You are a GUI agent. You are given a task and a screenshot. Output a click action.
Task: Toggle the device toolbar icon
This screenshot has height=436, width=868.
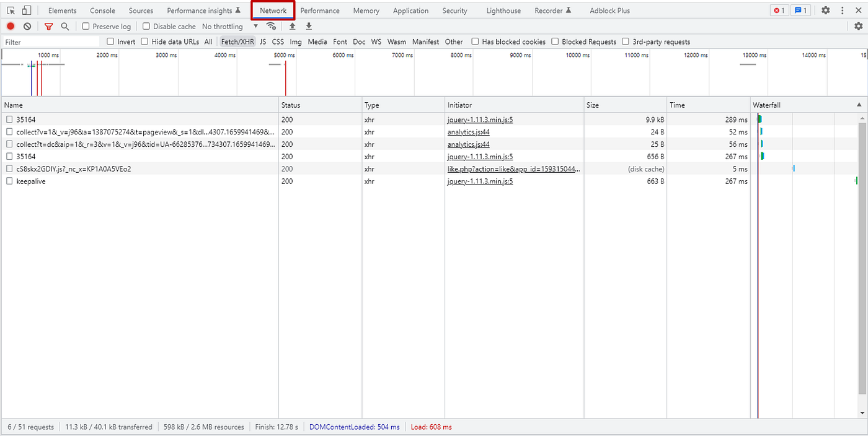[26, 11]
